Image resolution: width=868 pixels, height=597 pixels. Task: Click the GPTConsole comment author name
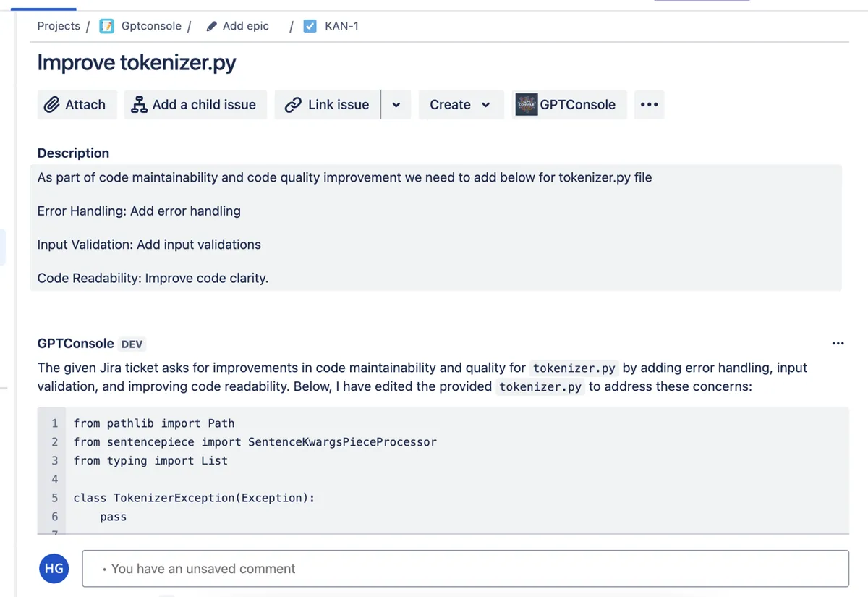coord(76,344)
